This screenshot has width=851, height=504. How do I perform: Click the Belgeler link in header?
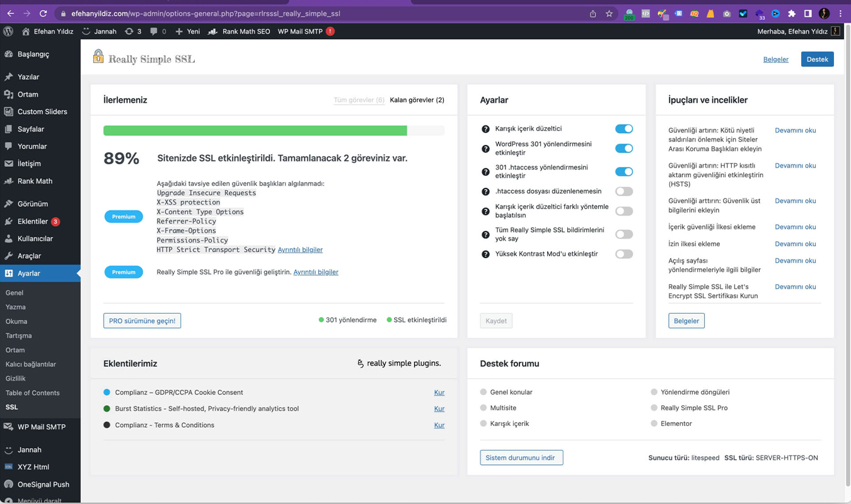(775, 59)
